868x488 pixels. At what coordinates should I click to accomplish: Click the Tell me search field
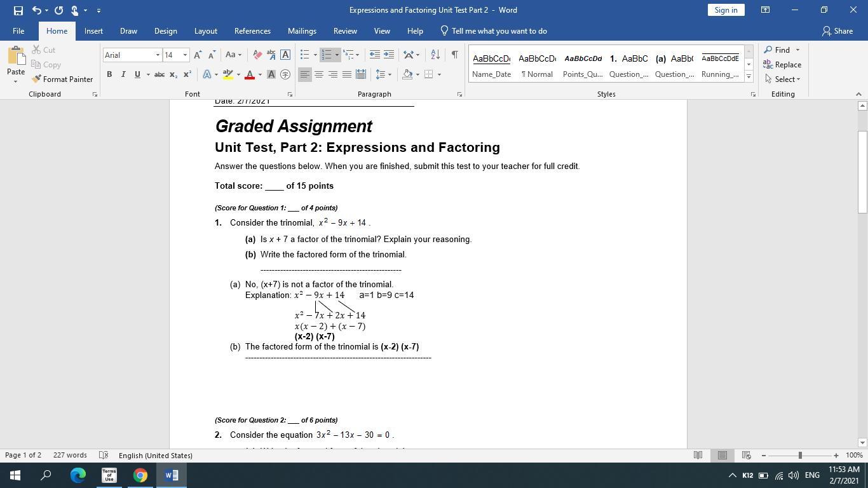coord(499,31)
